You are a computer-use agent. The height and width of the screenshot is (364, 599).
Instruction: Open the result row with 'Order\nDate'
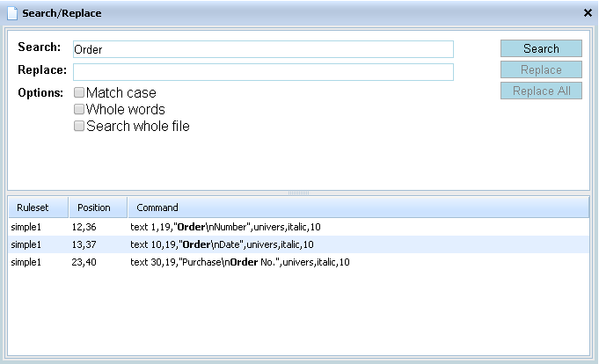222,244
